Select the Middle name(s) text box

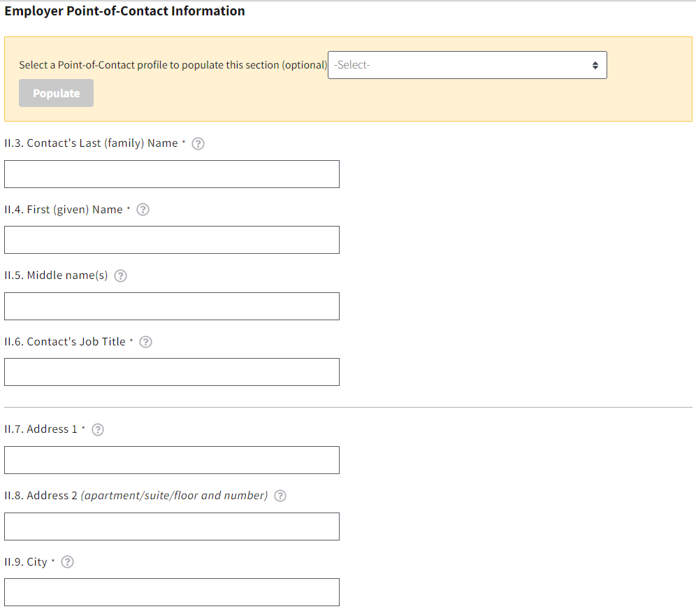tap(172, 306)
